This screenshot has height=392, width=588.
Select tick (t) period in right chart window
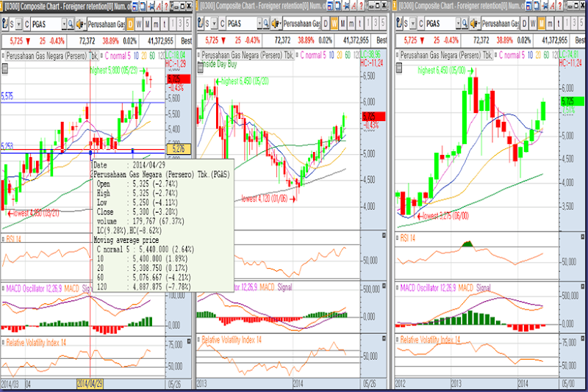tap(559, 24)
